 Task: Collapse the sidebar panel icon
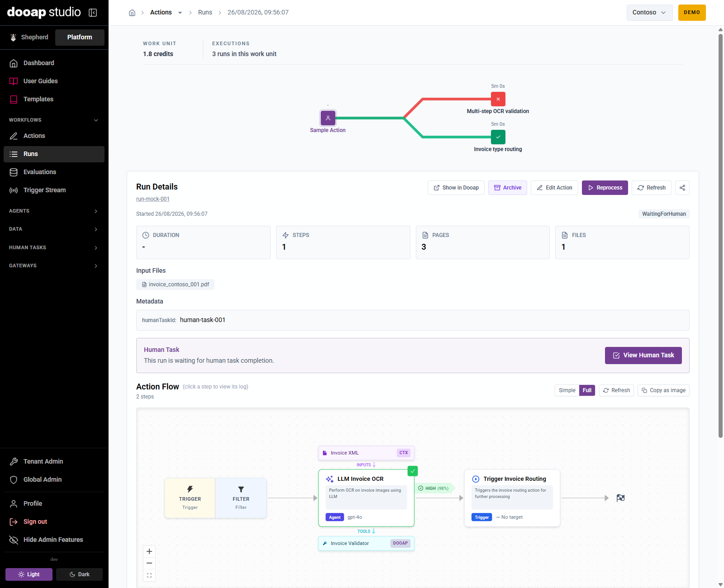[93, 13]
